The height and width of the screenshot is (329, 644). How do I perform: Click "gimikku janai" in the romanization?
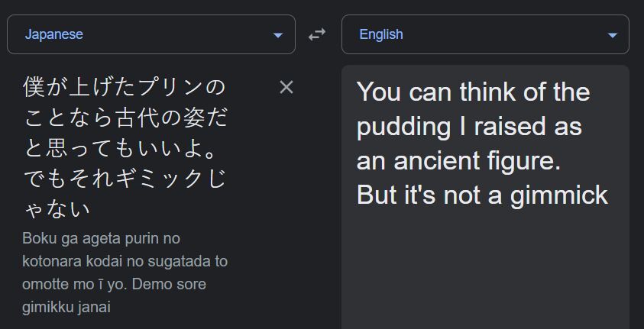coord(66,307)
